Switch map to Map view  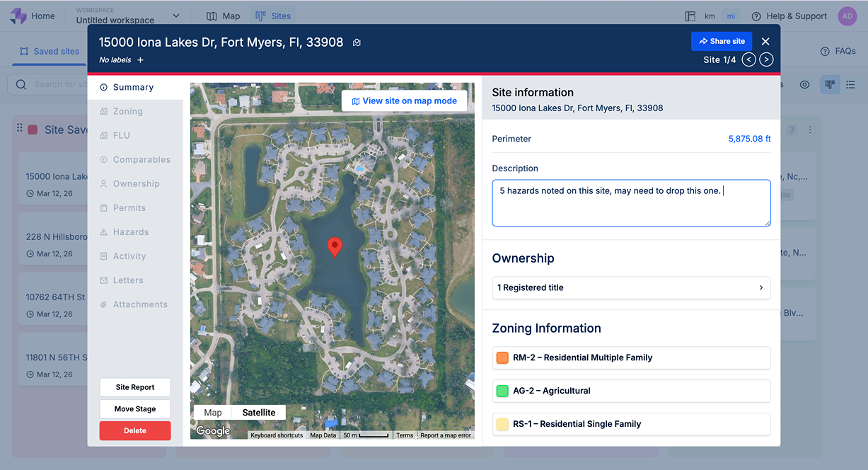click(x=212, y=413)
